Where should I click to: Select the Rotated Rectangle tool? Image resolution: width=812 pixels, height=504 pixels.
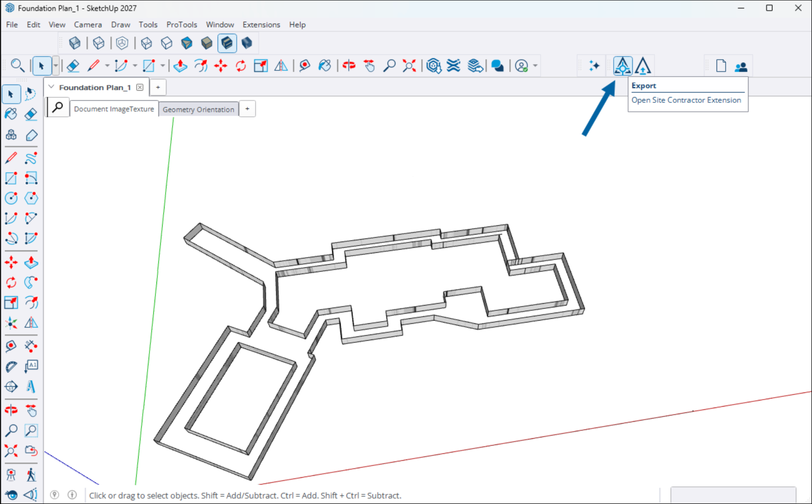click(x=30, y=178)
